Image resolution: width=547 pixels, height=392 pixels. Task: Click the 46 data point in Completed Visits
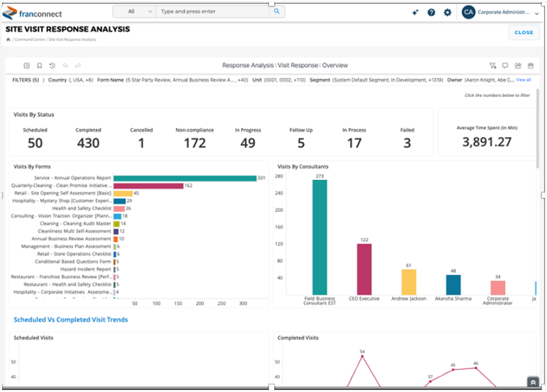(x=476, y=368)
